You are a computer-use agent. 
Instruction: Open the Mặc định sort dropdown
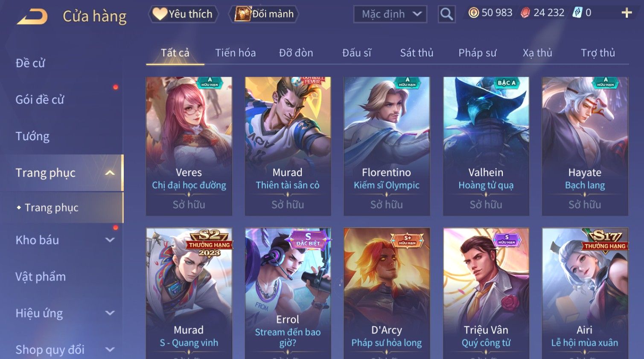click(390, 14)
